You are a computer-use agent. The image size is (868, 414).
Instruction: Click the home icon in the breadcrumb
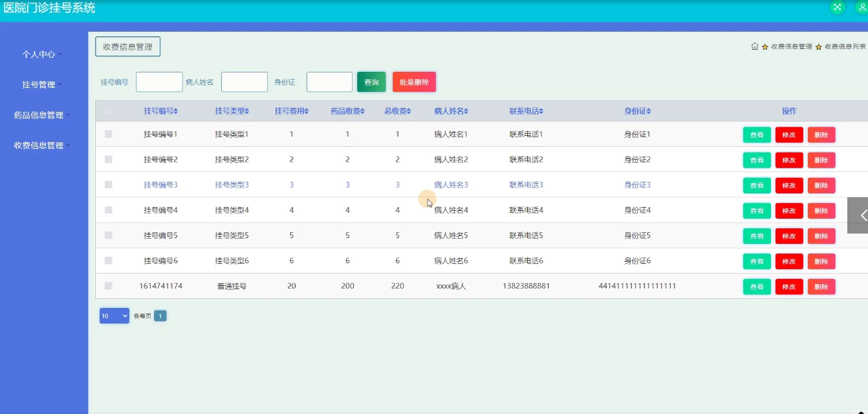click(x=755, y=47)
